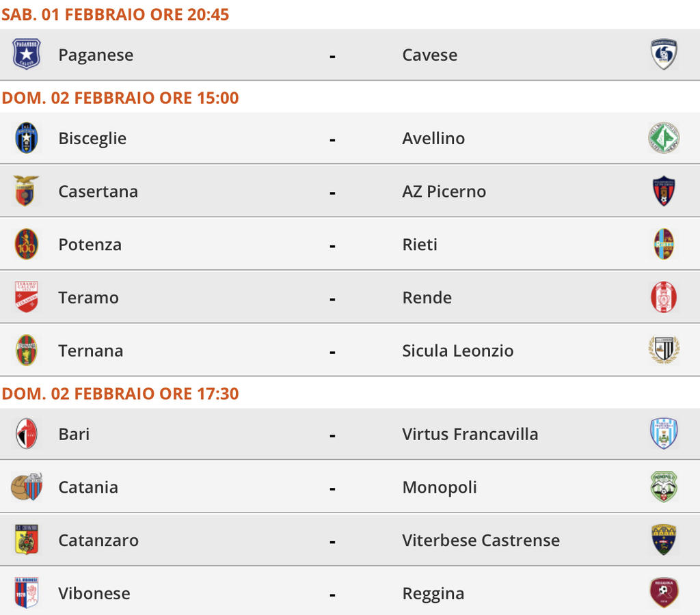
Task: Click the Potenza club badge
Action: click(x=27, y=245)
